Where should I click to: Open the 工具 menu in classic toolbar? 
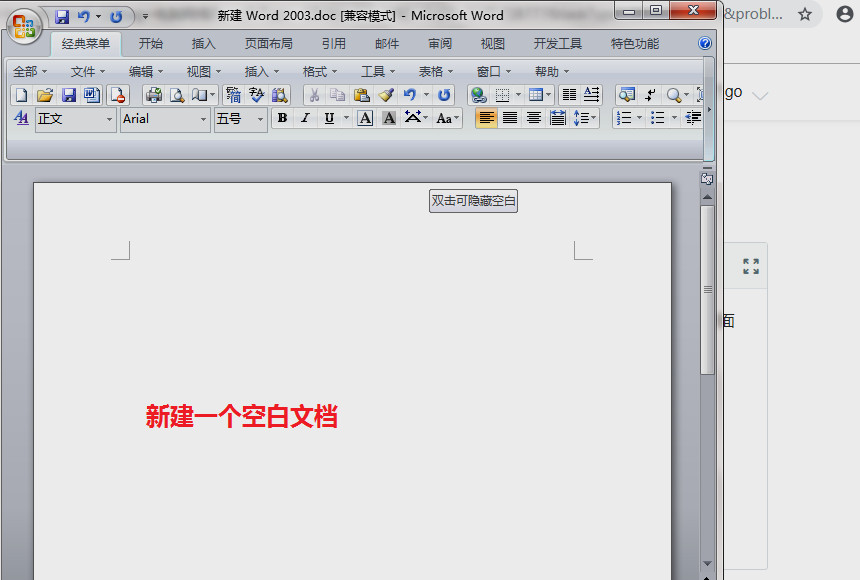(x=371, y=71)
